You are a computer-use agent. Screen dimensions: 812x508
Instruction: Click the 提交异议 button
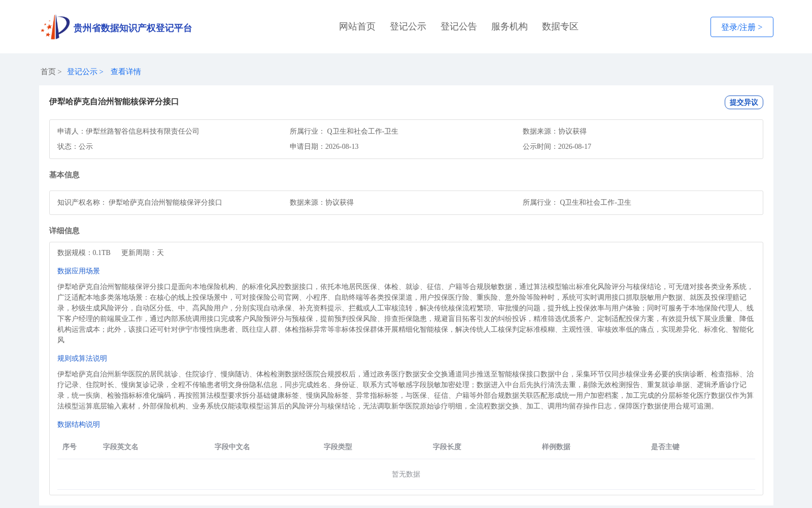pyautogui.click(x=743, y=102)
